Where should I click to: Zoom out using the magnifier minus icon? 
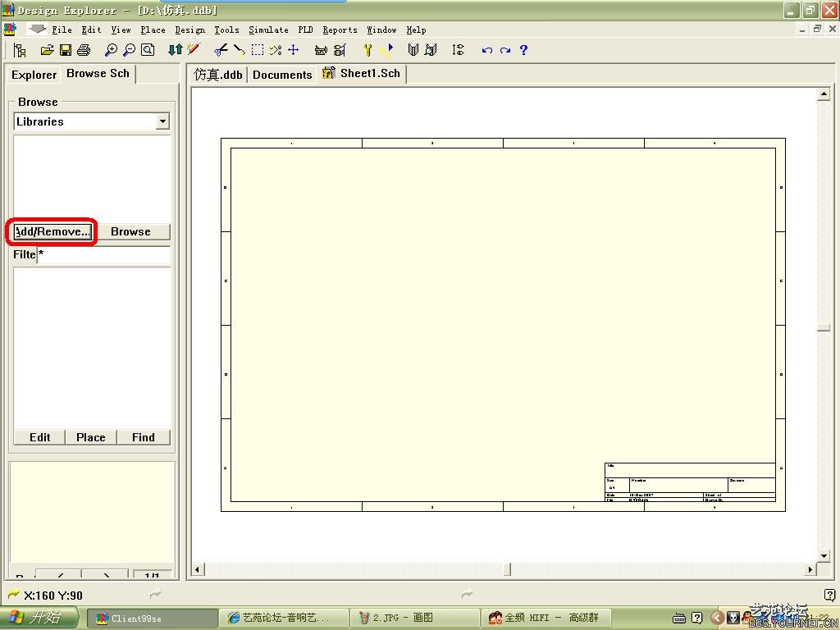click(129, 50)
